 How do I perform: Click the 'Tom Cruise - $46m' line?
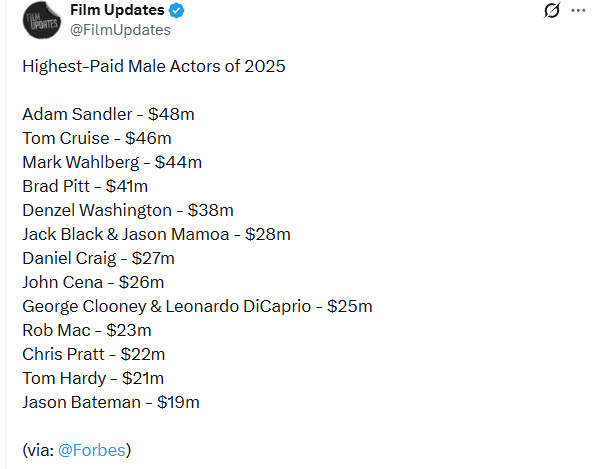pyautogui.click(x=97, y=138)
